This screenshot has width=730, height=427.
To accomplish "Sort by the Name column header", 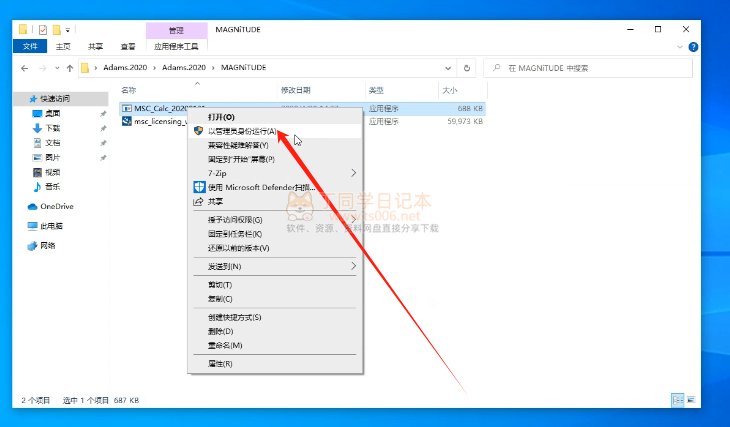I will point(128,90).
